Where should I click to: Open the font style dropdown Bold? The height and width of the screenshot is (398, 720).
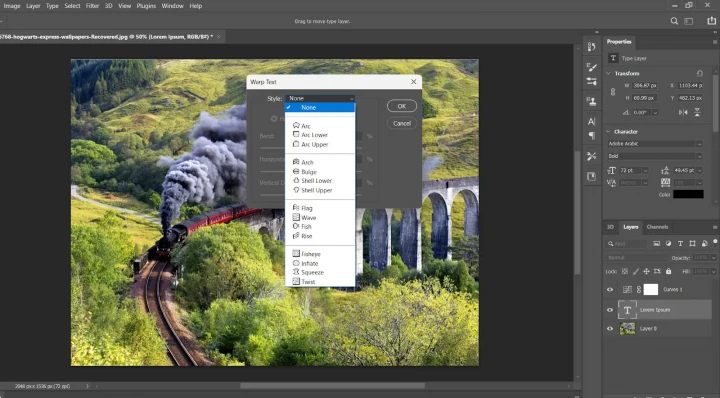[655, 156]
